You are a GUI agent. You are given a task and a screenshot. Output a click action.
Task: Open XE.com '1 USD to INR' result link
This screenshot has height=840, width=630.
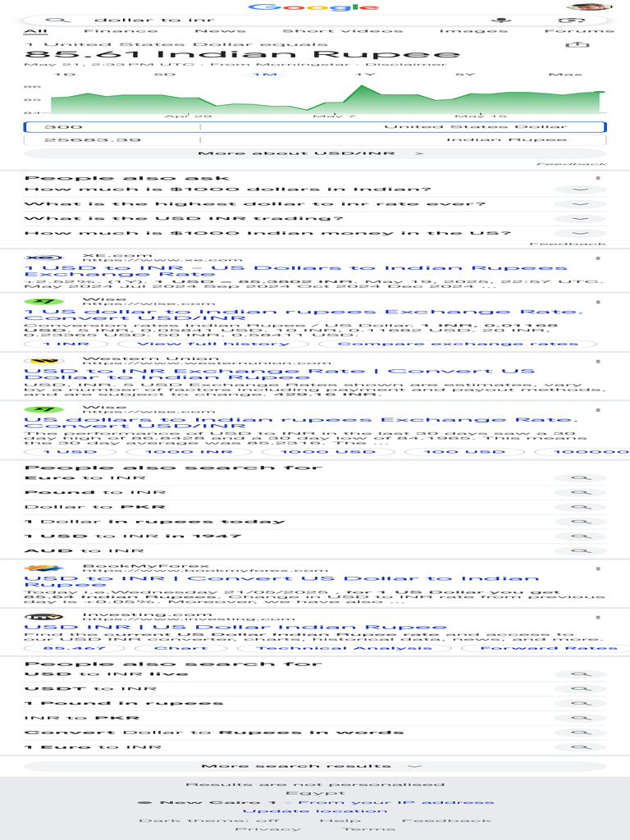pyautogui.click(x=295, y=271)
